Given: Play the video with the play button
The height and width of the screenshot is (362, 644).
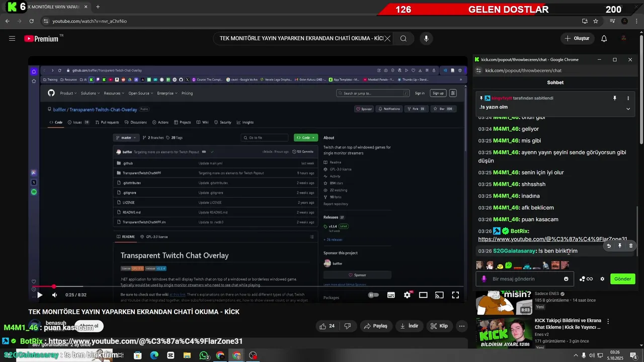Looking at the screenshot, I should (40, 295).
